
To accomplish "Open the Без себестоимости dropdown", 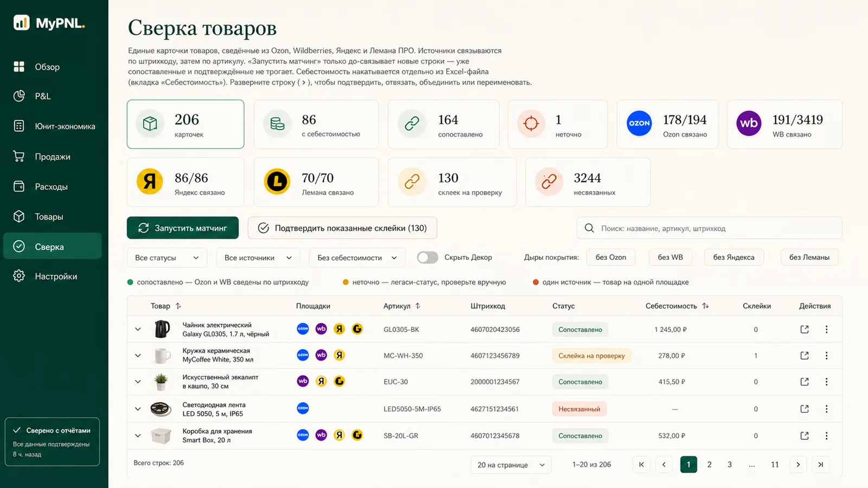I will pos(358,258).
